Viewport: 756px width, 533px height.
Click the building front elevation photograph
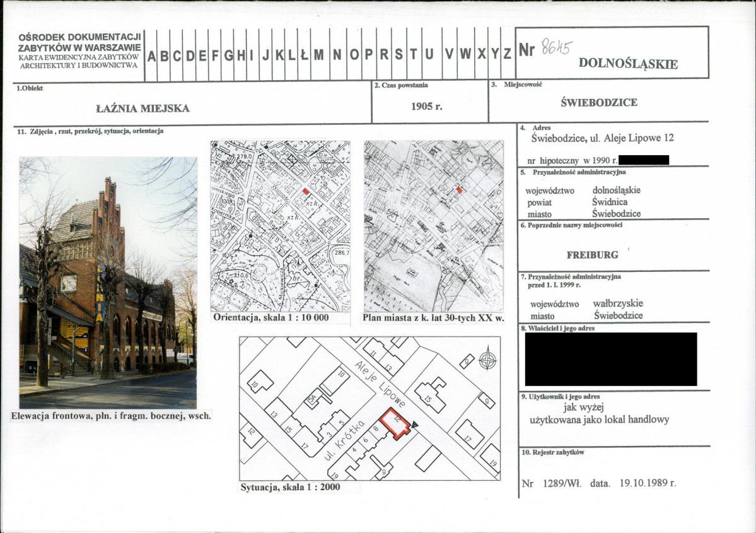coord(108,283)
